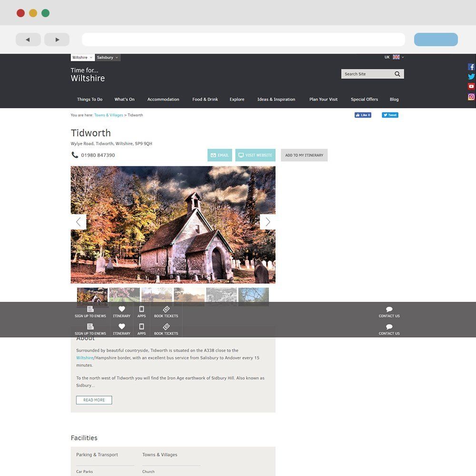Image resolution: width=476 pixels, height=476 pixels.
Task: Click the browser address bar
Action: (243, 40)
